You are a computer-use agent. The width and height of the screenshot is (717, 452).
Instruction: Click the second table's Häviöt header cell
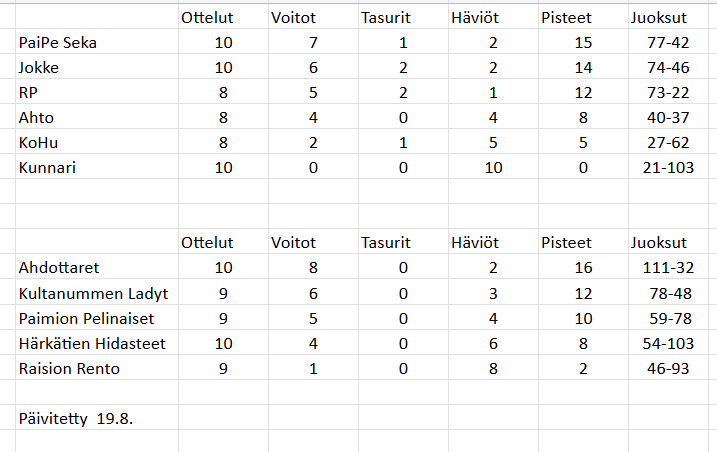coord(493,242)
